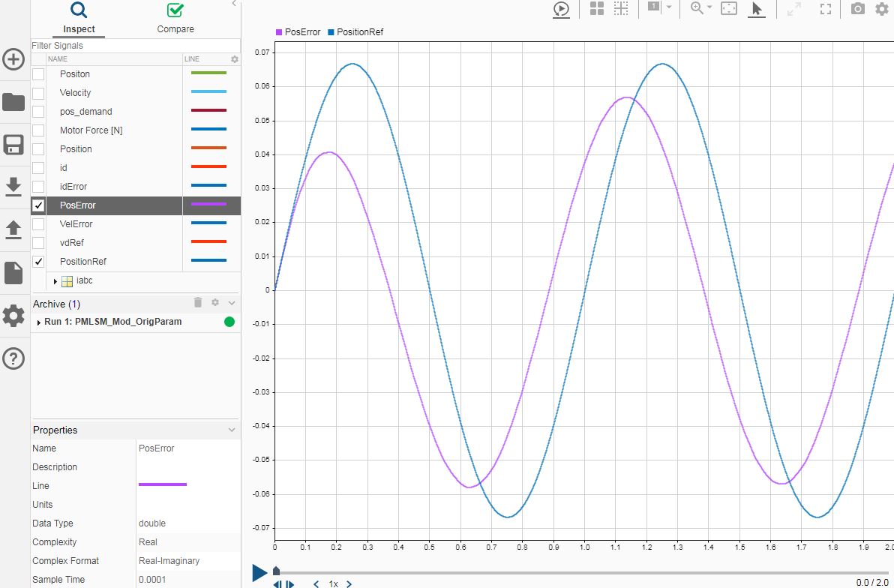Take a snapshot using the camera icon
Image resolution: width=894 pixels, height=588 pixels.
[856, 9]
